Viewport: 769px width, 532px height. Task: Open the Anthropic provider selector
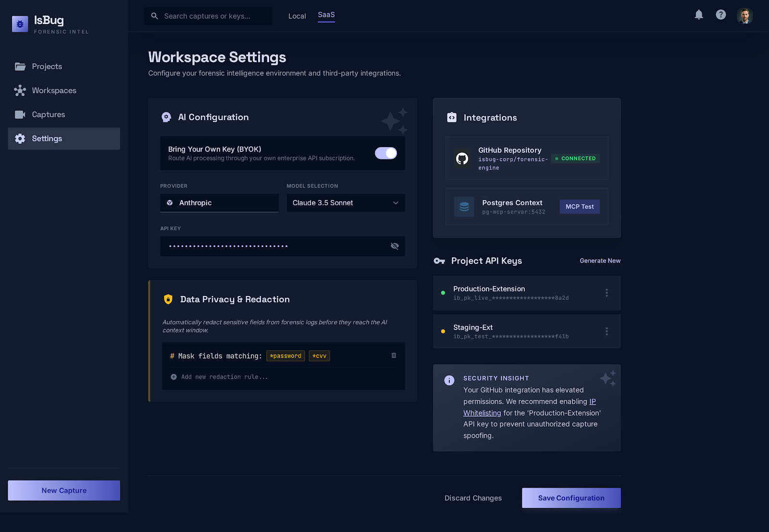pyautogui.click(x=219, y=203)
